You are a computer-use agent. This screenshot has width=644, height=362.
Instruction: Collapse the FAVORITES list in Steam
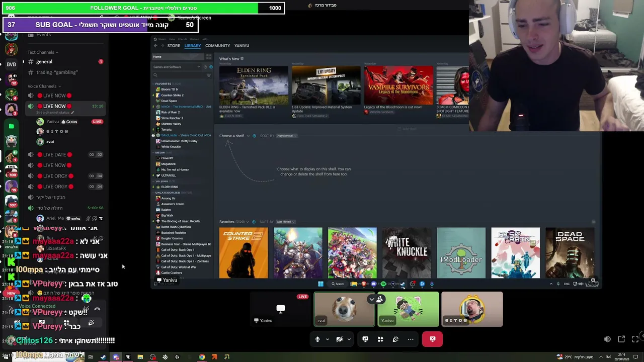[x=163, y=84]
